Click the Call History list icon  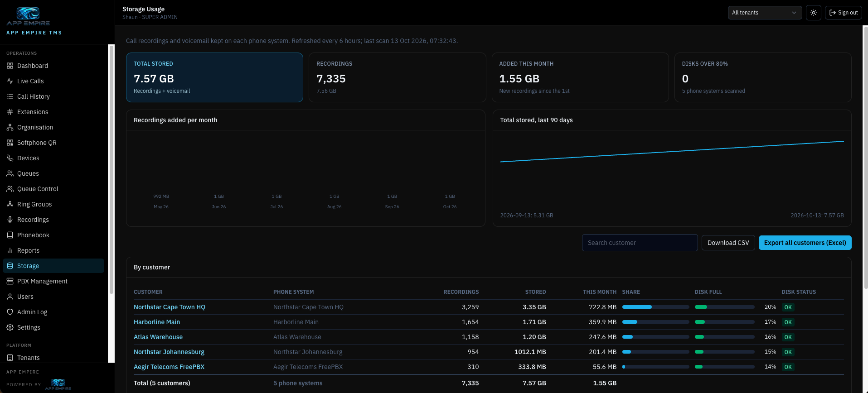[x=10, y=96]
